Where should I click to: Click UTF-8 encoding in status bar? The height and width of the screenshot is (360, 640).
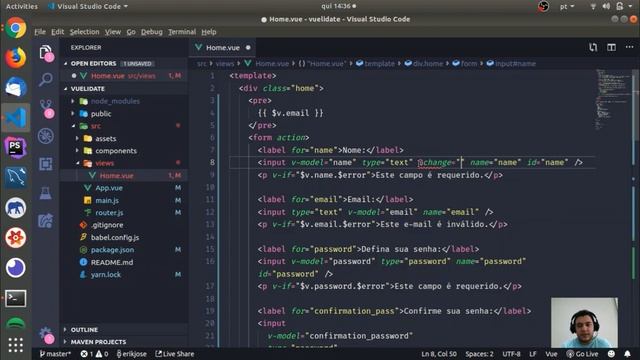[511, 354]
